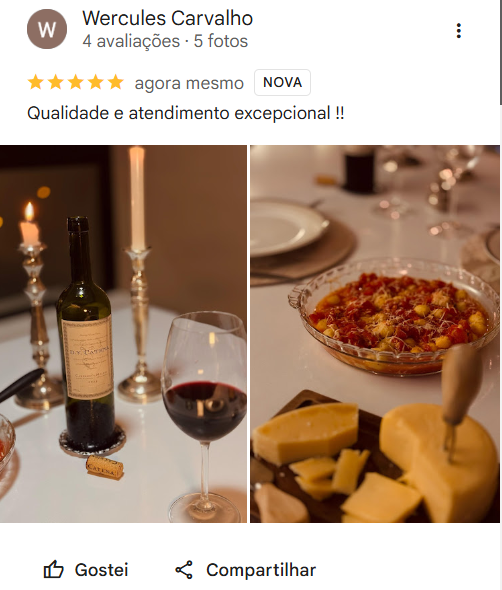Click the "agora mesmo" timestamp
Image resolution: width=502 pixels, height=590 pixels.
coord(189,83)
